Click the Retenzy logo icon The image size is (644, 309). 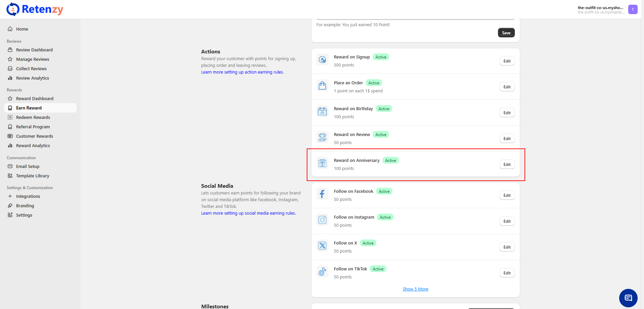pyautogui.click(x=13, y=9)
